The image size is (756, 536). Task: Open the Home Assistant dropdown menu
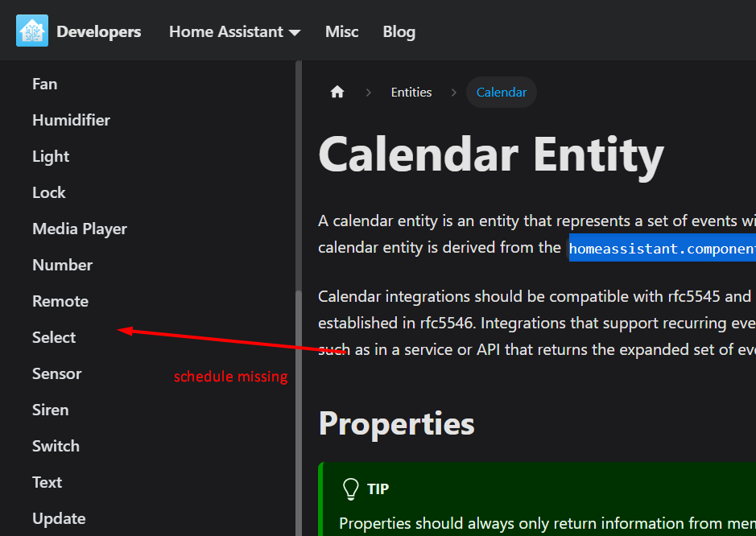pos(234,31)
